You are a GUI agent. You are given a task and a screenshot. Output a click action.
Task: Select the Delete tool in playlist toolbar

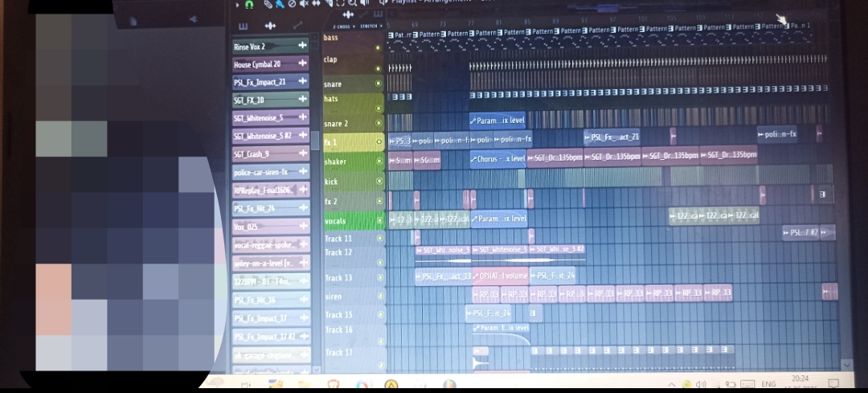293,5
